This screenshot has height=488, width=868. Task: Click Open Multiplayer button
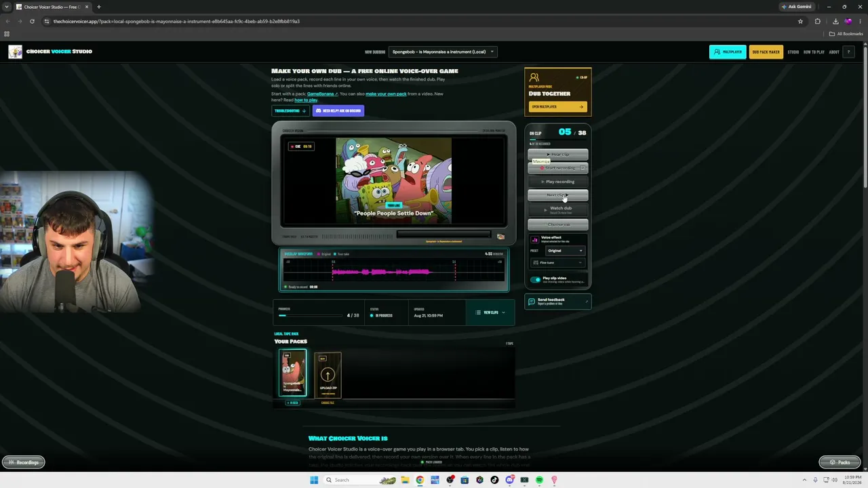coord(557,106)
